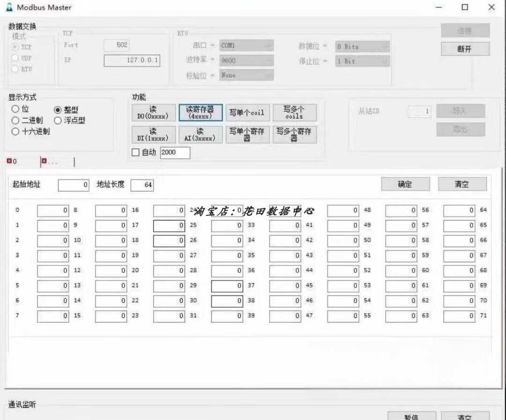Image resolution: width=506 pixels, height=420 pixels.
Task: Click the 功能 group label
Action: coord(139,97)
